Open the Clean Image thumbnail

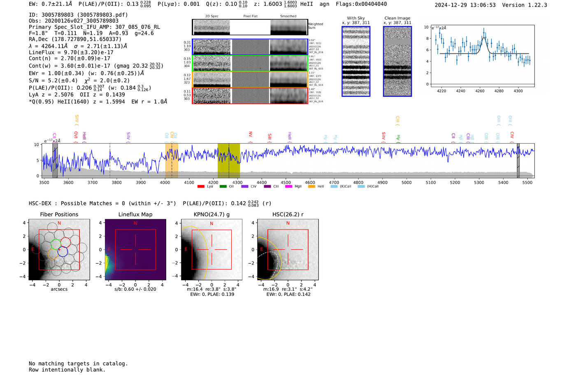tap(397, 61)
